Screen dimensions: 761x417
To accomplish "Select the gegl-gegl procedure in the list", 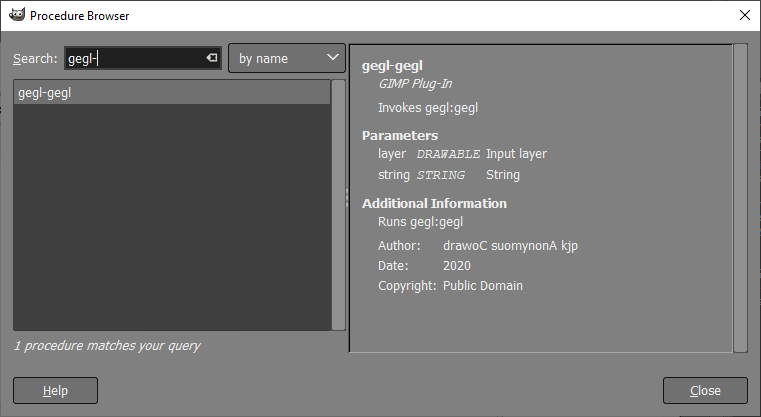I will pos(172,93).
